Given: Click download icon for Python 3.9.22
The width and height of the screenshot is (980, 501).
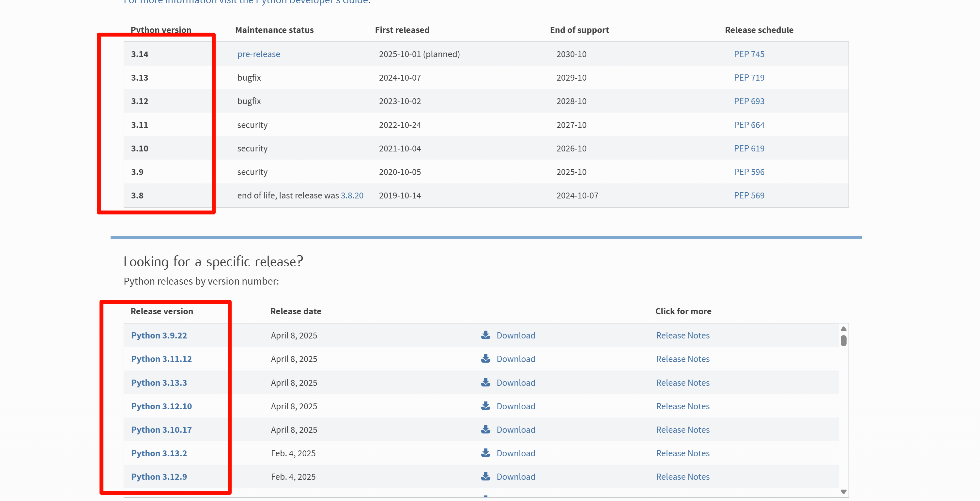Looking at the screenshot, I should coord(485,335).
